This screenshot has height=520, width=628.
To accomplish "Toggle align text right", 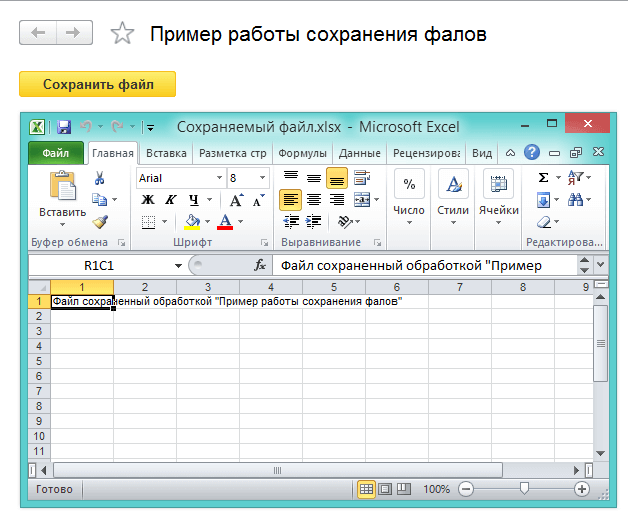I will point(337,199).
